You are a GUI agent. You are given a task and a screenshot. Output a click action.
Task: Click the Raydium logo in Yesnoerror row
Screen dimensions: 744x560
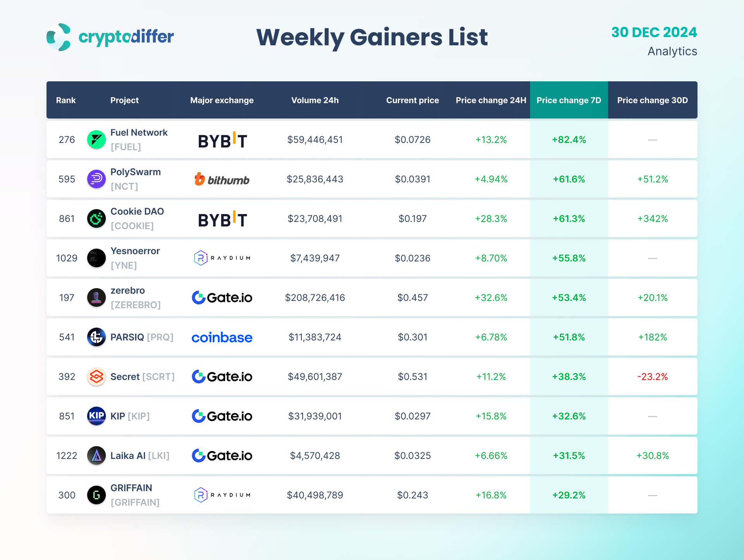click(x=222, y=258)
